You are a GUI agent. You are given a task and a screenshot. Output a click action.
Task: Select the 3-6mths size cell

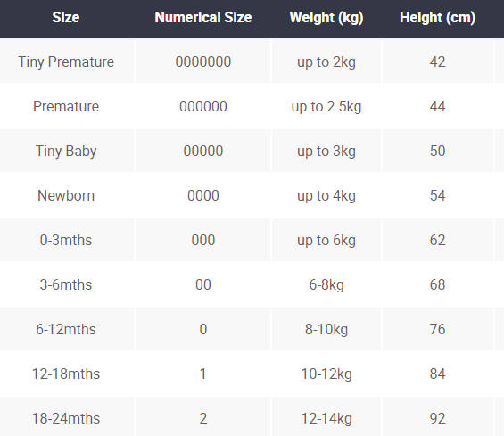[66, 284]
